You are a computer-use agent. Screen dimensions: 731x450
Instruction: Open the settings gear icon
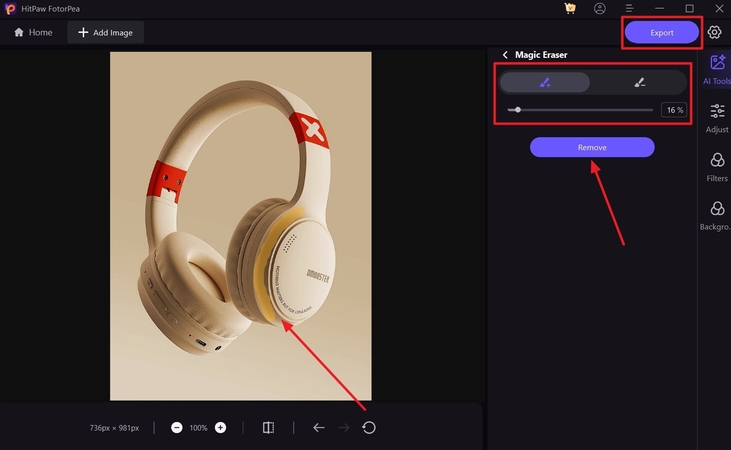point(714,32)
